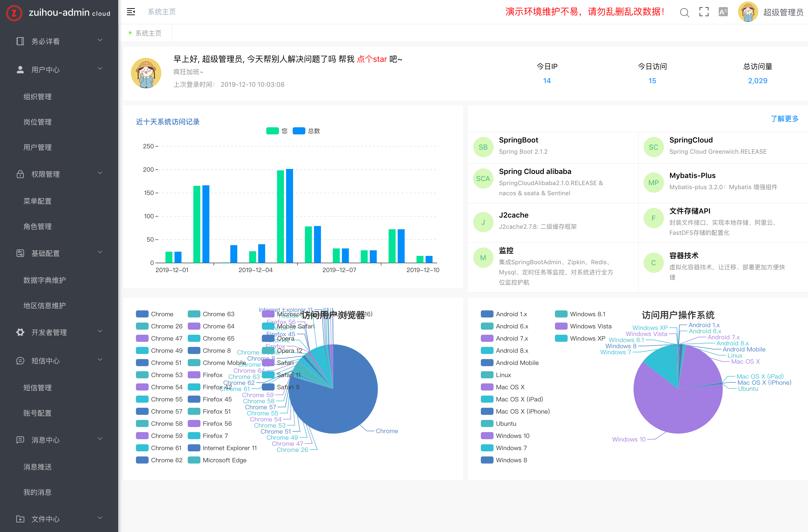Screen dimensions: 808x532
Task: Click the chat bubble icon beside 短信中心
Action: (20, 361)
